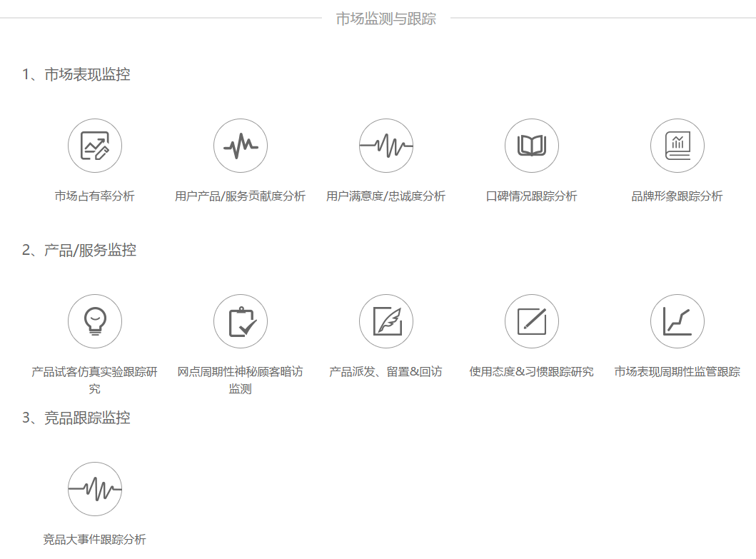Click the 市场占有率分析 chart-edit icon
Viewport: 756px width, 559px height.
(95, 146)
